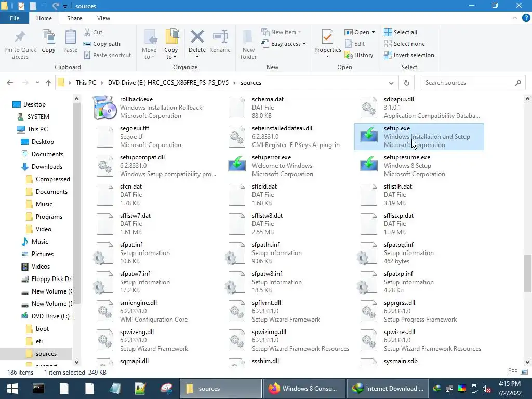Screen dimensions: 532x399
Task: Open Command Prompt from taskbar
Action: (38, 389)
